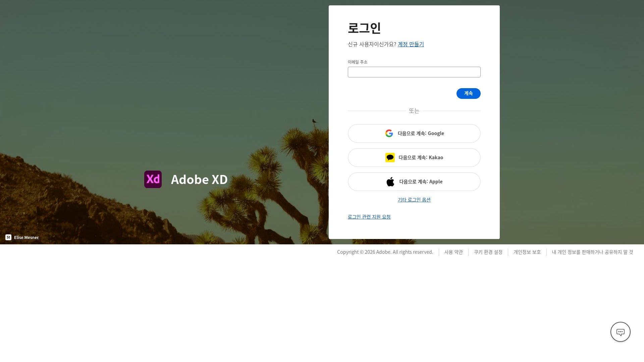The height and width of the screenshot is (362, 644).
Task: Click the 신규 사용자이신가요? text
Action: pos(372,44)
